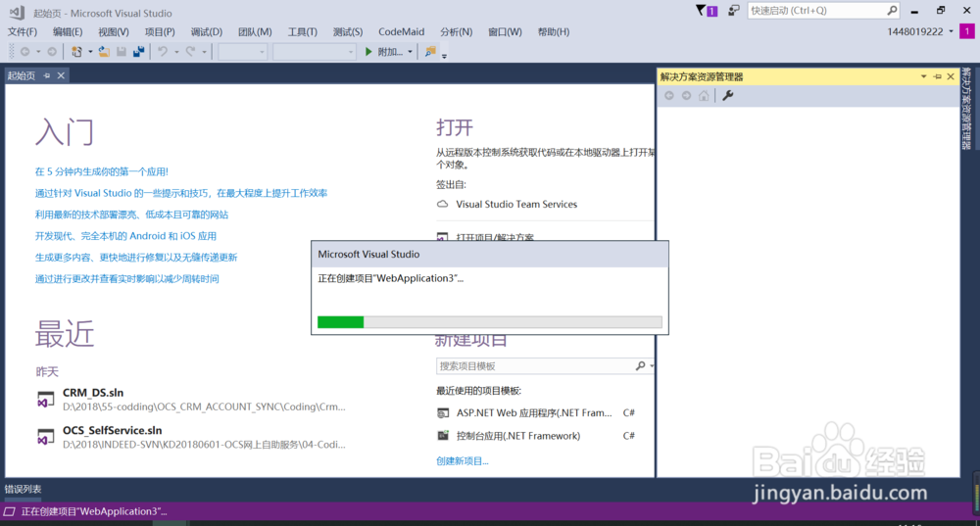Click the redo arrow icon

[x=190, y=52]
